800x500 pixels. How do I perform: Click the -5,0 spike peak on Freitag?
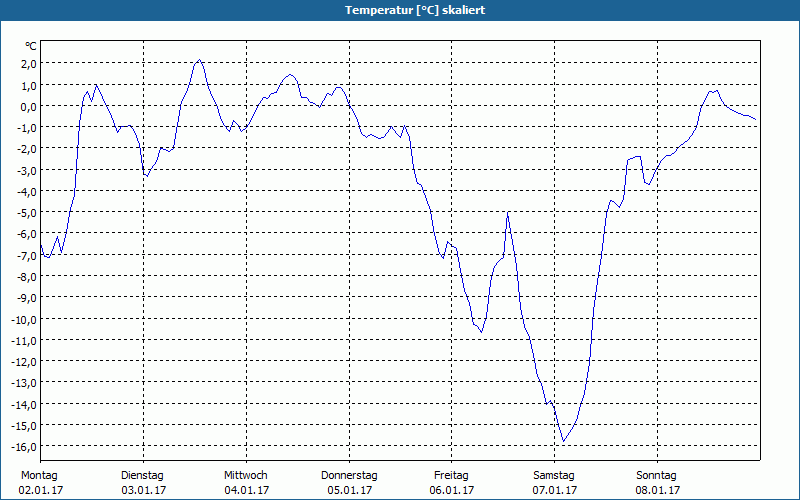508,212
